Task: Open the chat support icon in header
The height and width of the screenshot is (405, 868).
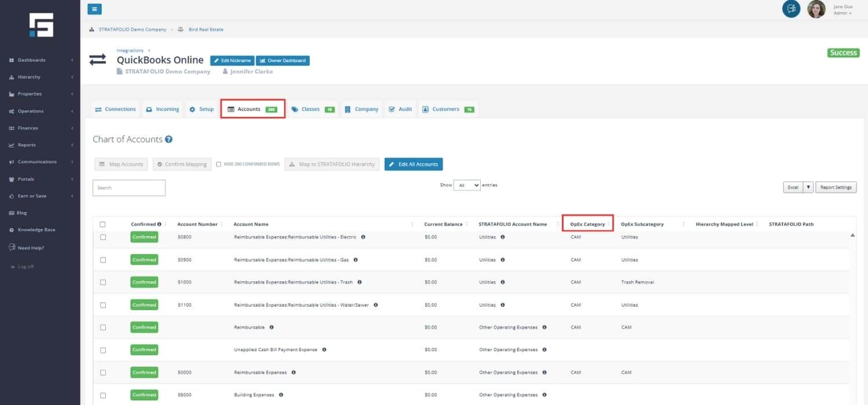Action: click(791, 9)
